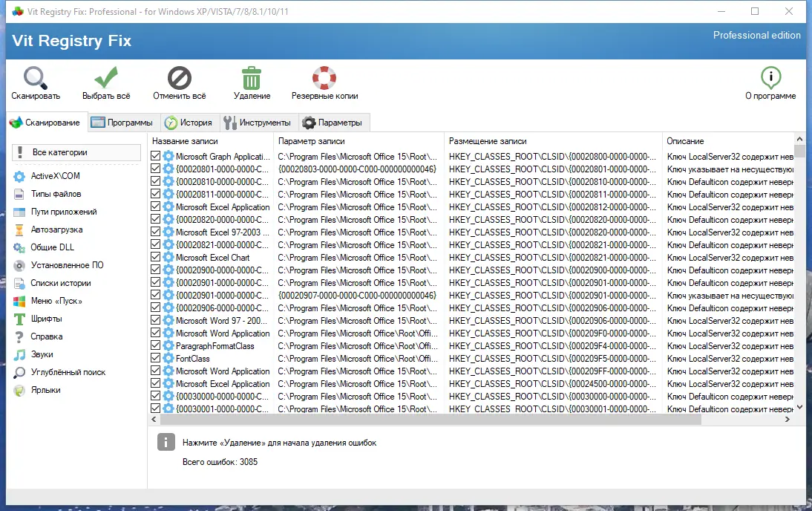Viewport: 812px width, 511px height.
Task: Select the Все категории button label
Action: (60, 152)
